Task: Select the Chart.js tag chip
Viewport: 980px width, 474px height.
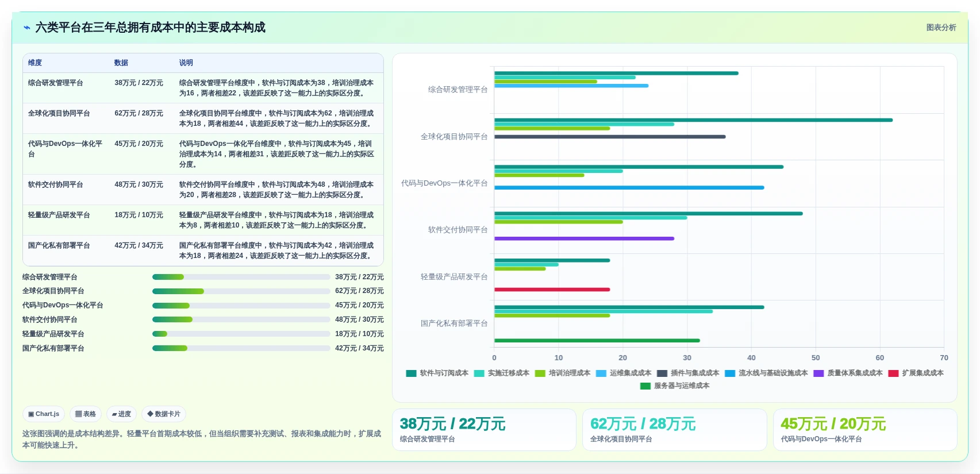Action: [44, 414]
